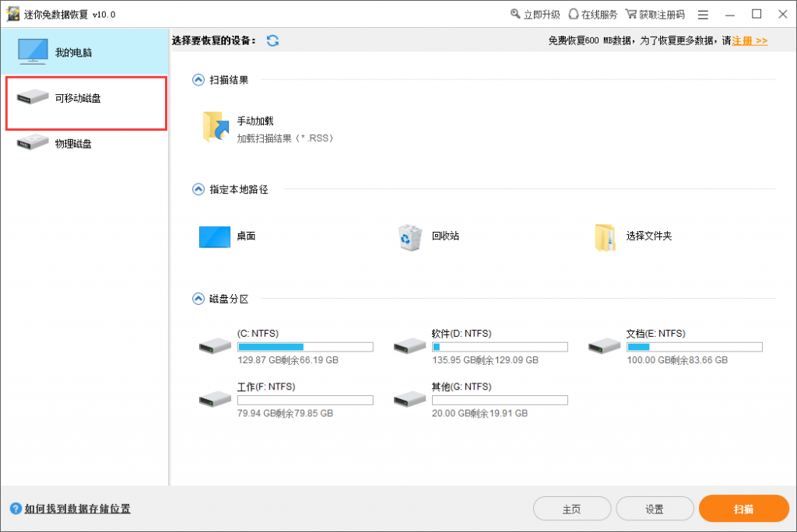The height and width of the screenshot is (532, 797).
Task: Select the 工作(F: NTFS) drive icon
Action: coord(215,399)
